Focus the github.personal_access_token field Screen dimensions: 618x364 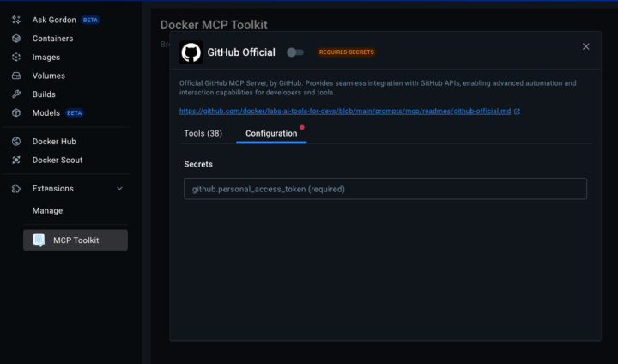pyautogui.click(x=385, y=189)
